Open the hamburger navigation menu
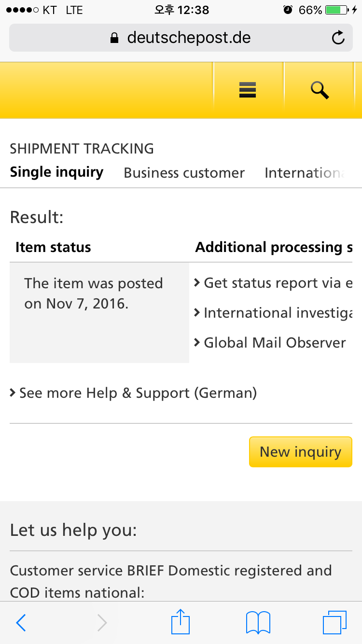This screenshot has width=362, height=644. click(248, 90)
